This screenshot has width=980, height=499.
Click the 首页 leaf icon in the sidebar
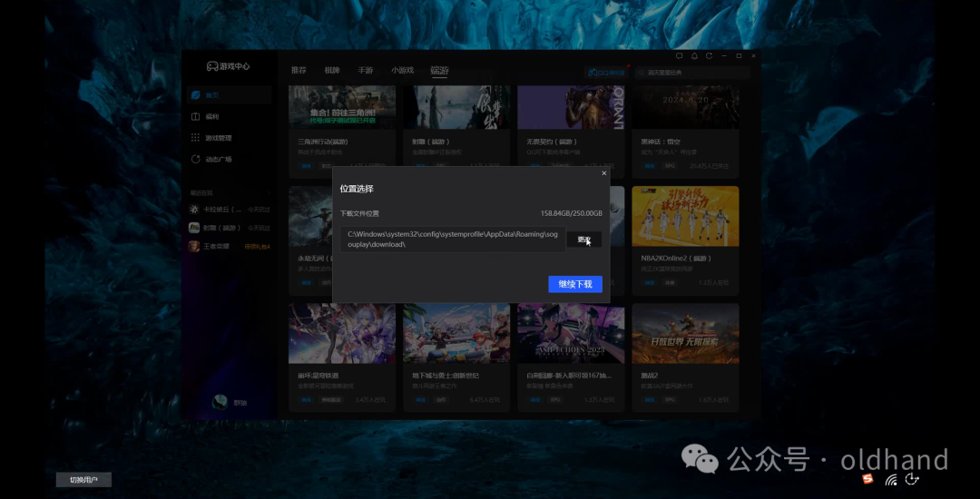pos(196,95)
